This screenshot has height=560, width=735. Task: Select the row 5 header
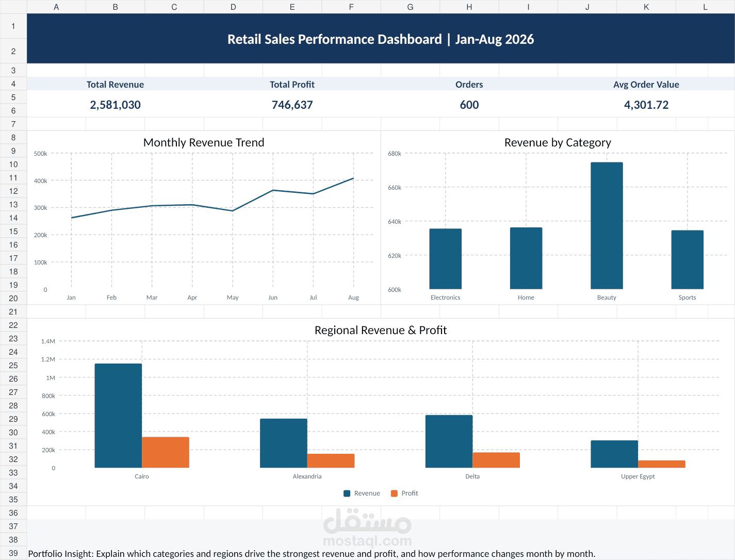point(13,97)
